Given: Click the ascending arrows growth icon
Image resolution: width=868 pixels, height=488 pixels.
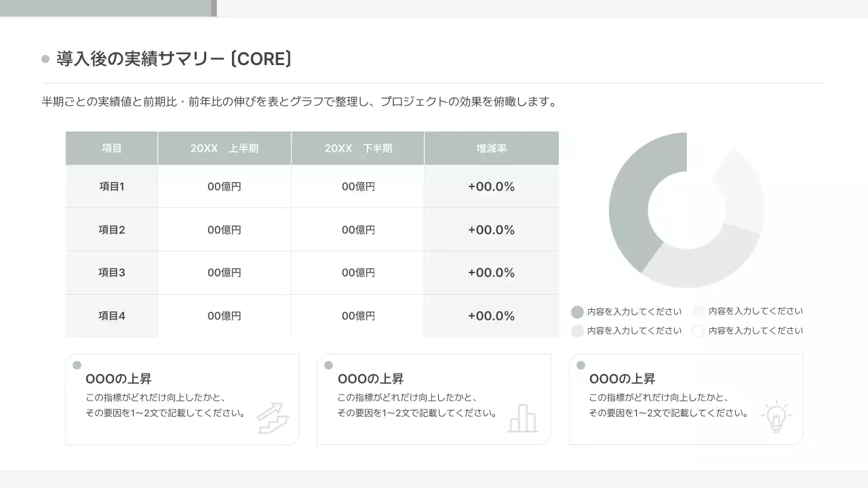Looking at the screenshot, I should pos(273,417).
